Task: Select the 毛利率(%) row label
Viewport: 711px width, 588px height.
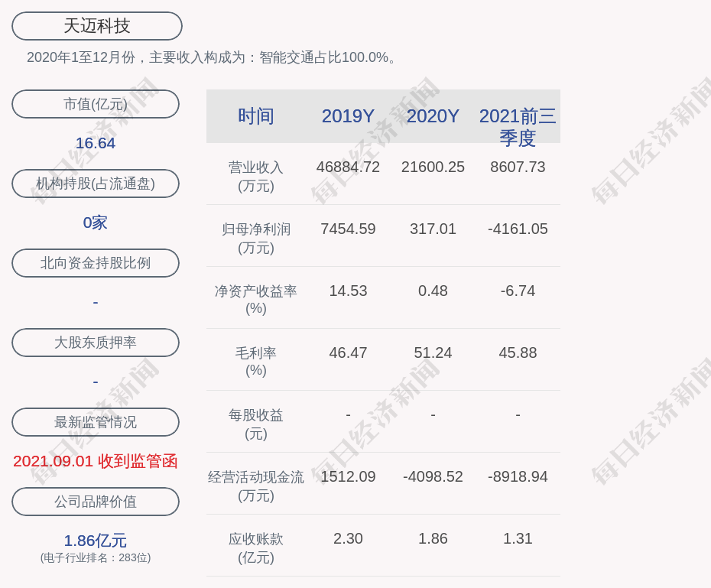Action: click(256, 362)
